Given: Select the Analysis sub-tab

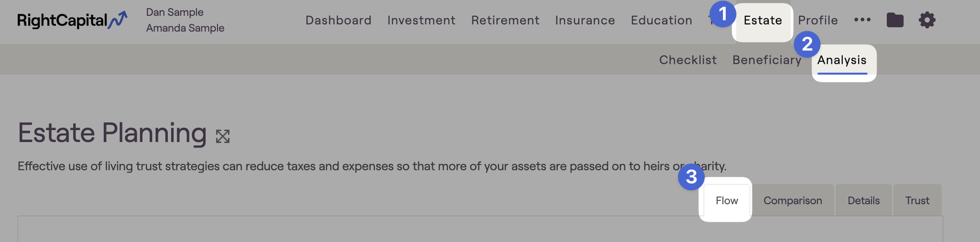Looking at the screenshot, I should [x=842, y=60].
